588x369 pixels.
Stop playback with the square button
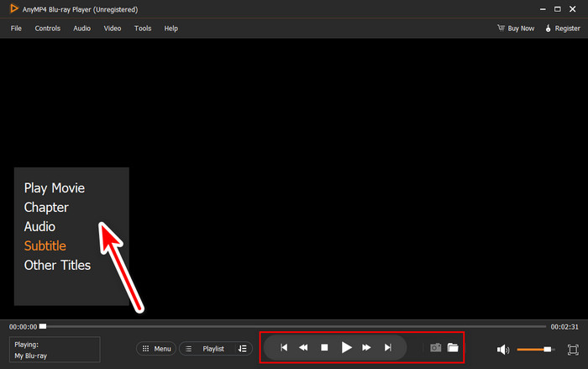(324, 348)
